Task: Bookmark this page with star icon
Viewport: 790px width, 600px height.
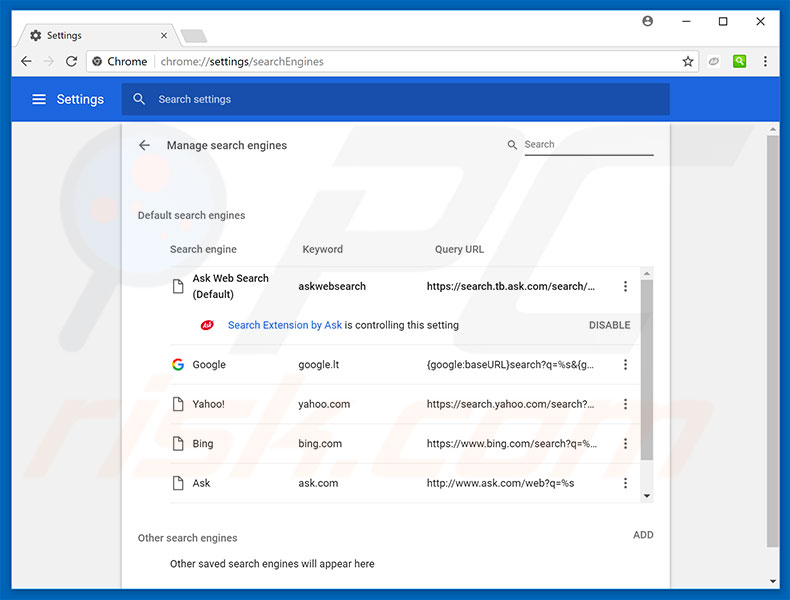Action: pyautogui.click(x=688, y=61)
